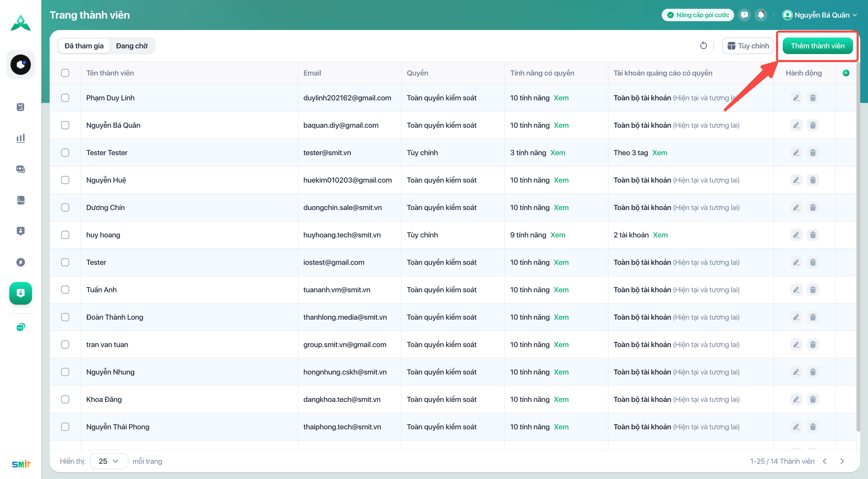Click the help chat icon in header
The image size is (868, 479).
coord(744,15)
